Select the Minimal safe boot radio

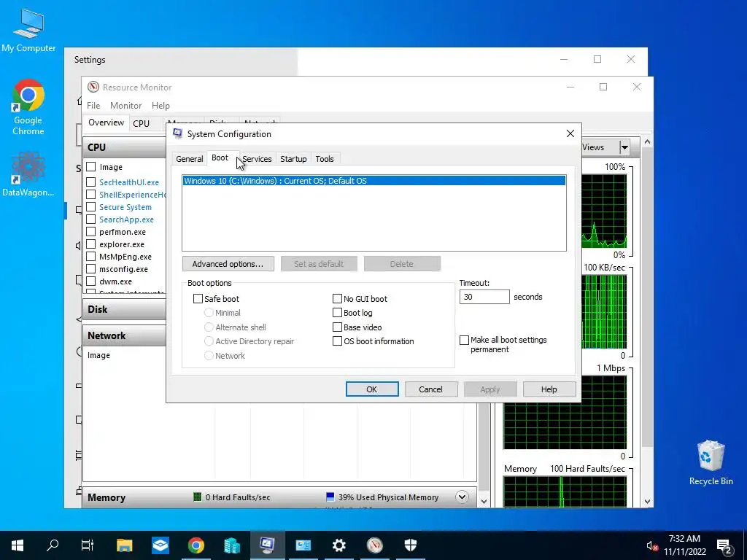[x=208, y=313]
